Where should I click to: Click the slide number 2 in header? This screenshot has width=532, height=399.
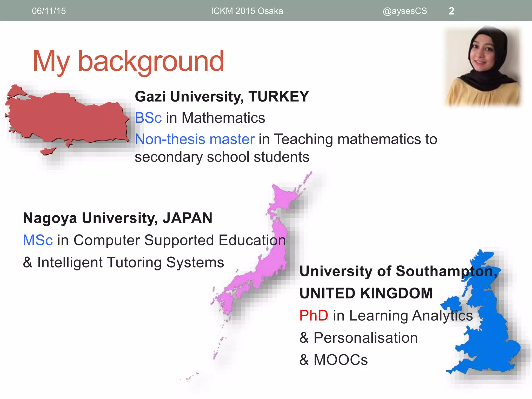coord(451,11)
